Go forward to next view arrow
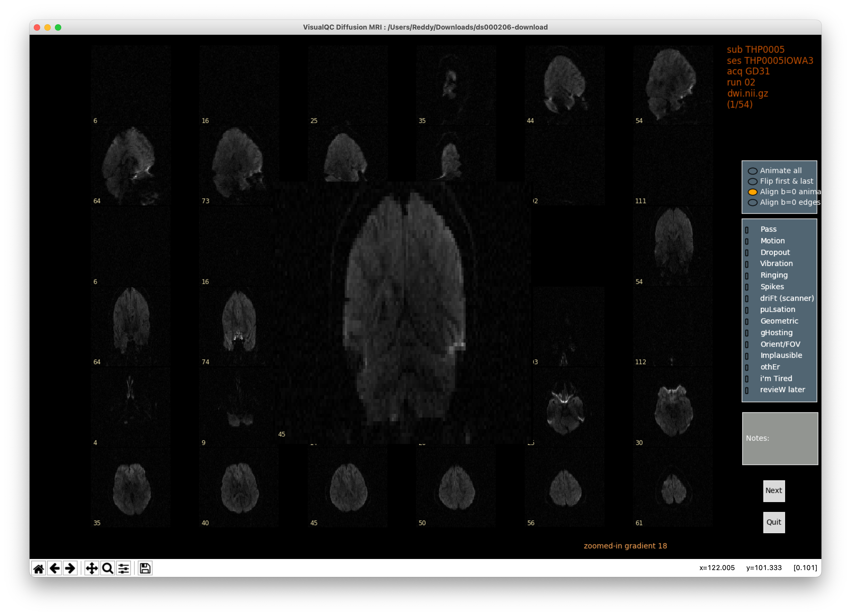Viewport: 851px width, 616px height. tap(70, 568)
